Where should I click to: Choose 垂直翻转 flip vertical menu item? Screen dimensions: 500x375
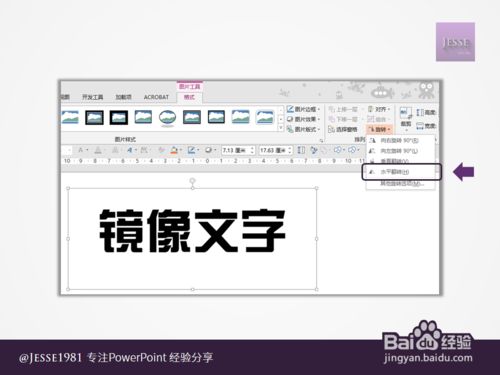401,161
